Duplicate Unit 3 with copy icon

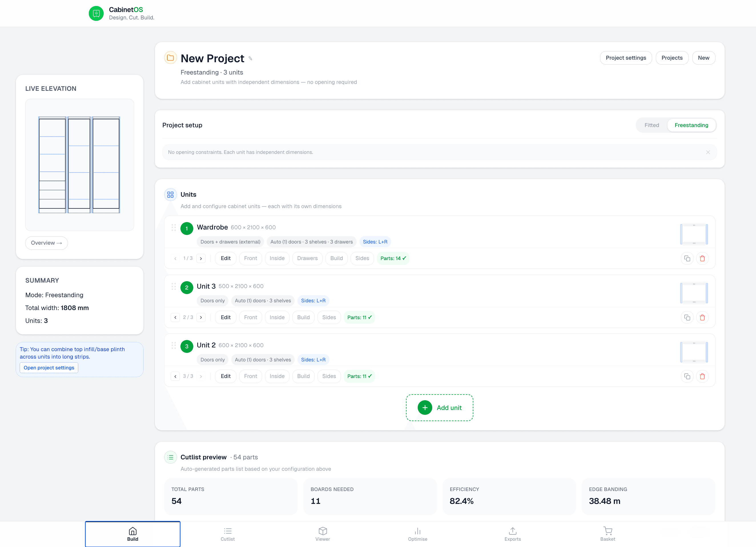[x=687, y=317]
